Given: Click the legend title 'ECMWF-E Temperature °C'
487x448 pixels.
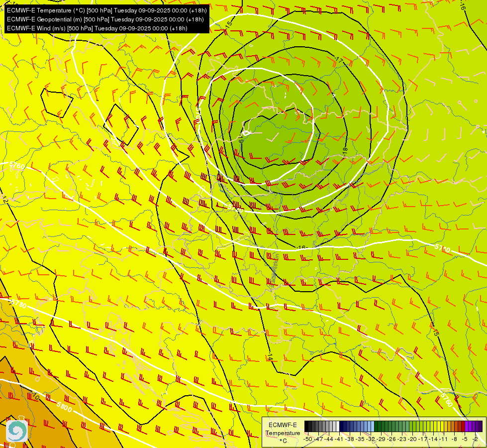Looking at the screenshot, I should 283,433.
